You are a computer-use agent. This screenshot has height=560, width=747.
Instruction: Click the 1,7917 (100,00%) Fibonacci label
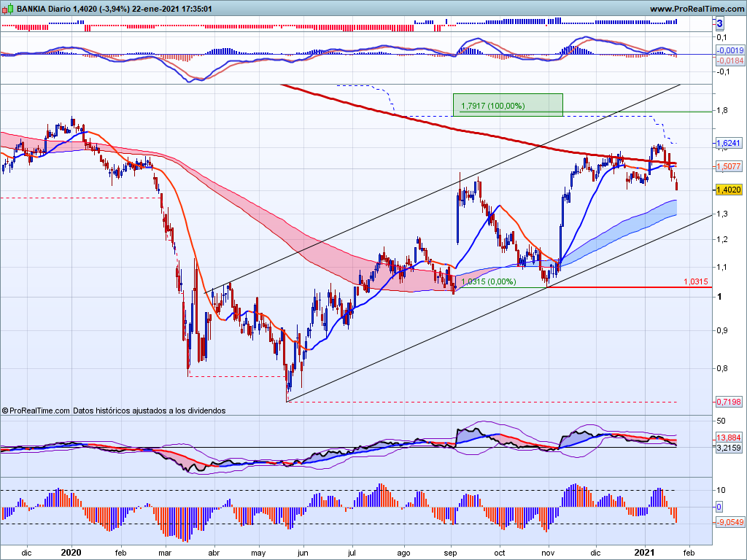tap(492, 106)
